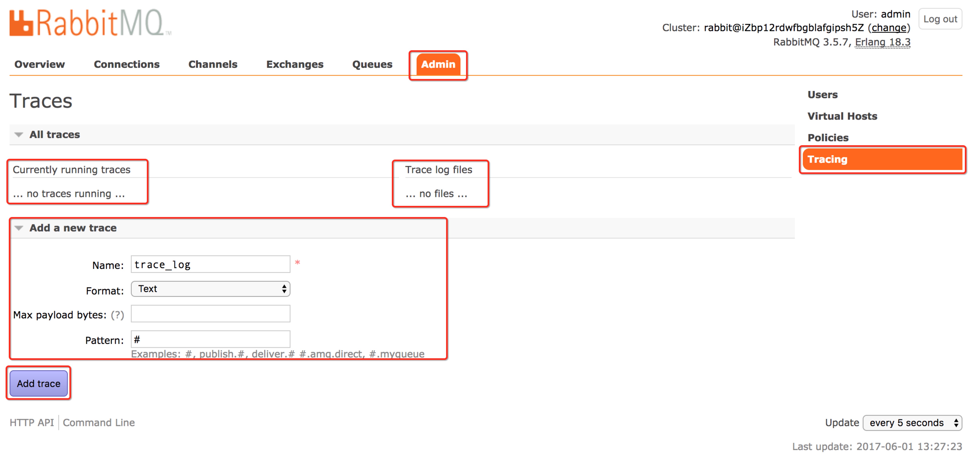The height and width of the screenshot is (470, 980).
Task: Submit with the Add trace button
Action: pyautogui.click(x=39, y=383)
